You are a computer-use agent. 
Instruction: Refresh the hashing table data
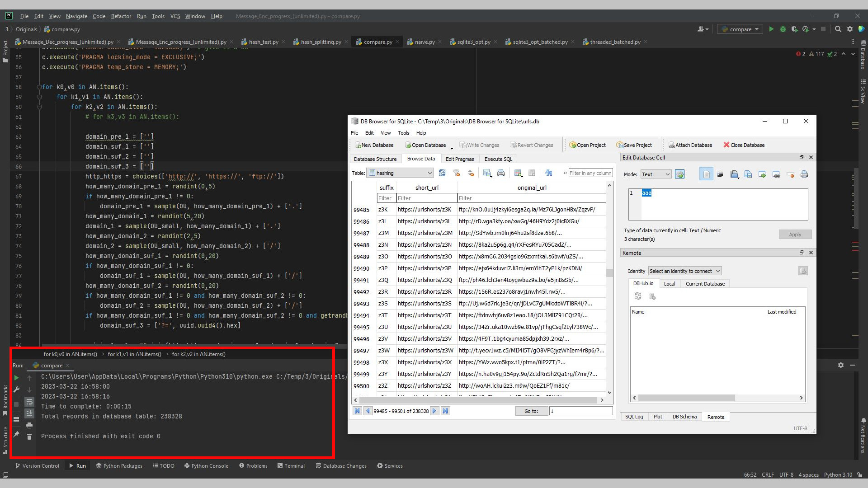442,173
